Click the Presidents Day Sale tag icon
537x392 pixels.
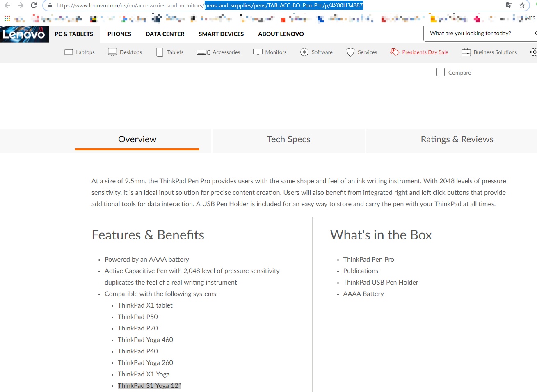pos(395,52)
